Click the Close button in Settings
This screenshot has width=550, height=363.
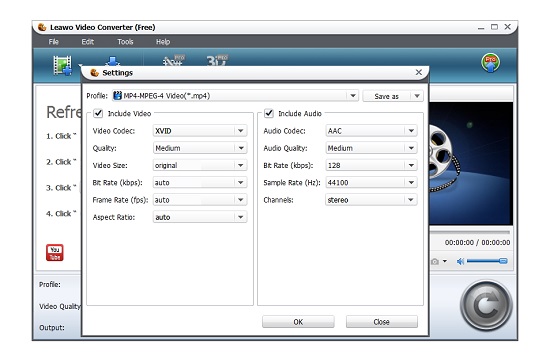pyautogui.click(x=382, y=322)
